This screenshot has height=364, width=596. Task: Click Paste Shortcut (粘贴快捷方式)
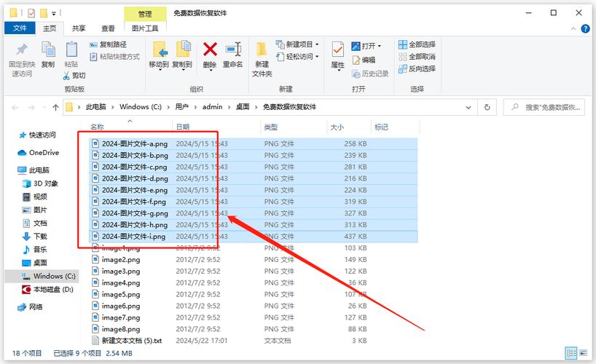(x=114, y=57)
